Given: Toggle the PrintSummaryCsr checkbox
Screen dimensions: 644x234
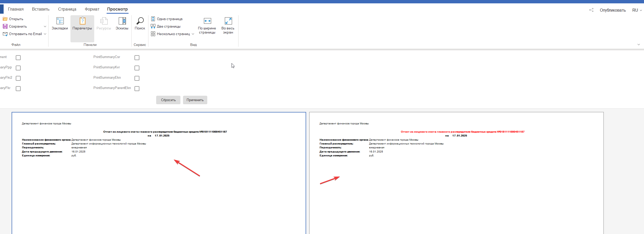Looking at the screenshot, I should (x=137, y=58).
